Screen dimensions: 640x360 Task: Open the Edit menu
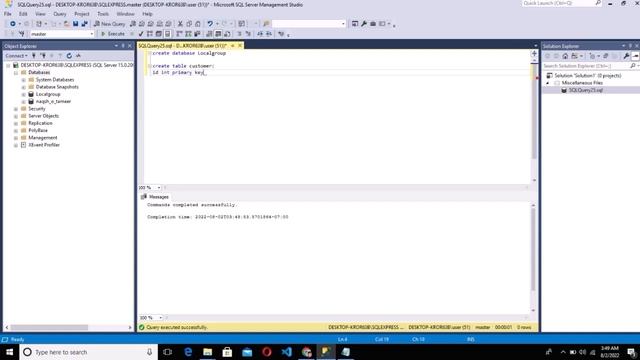(23, 14)
